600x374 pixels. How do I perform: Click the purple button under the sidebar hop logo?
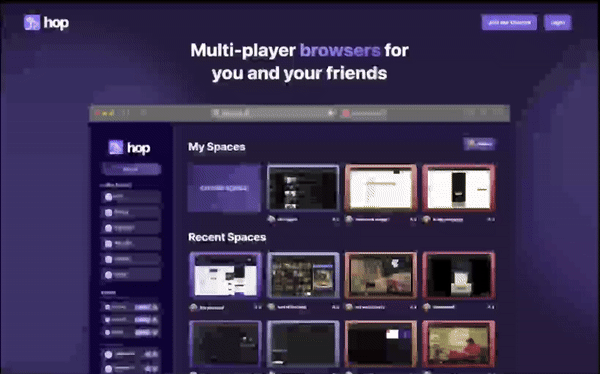pos(131,169)
